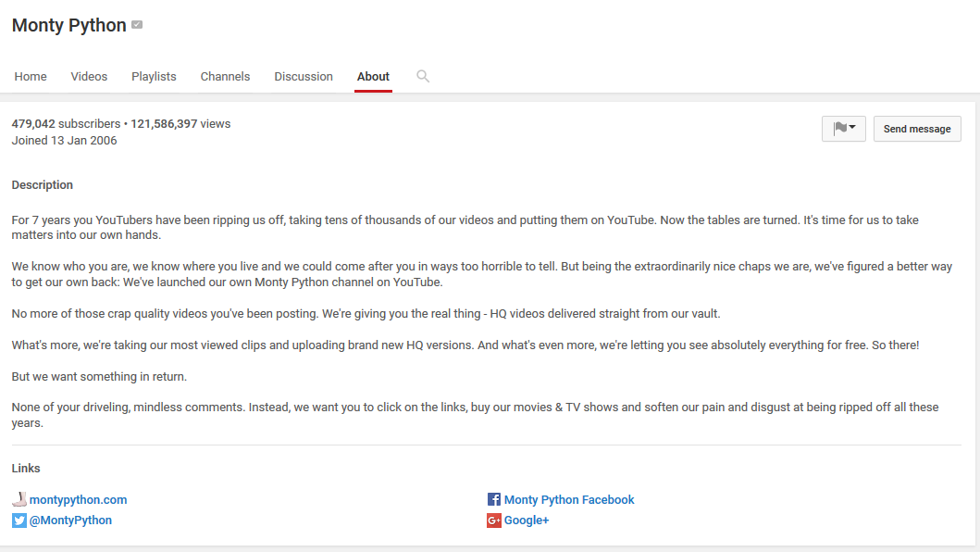Switch to the Videos tab
The image size is (980, 552).
coord(89,76)
